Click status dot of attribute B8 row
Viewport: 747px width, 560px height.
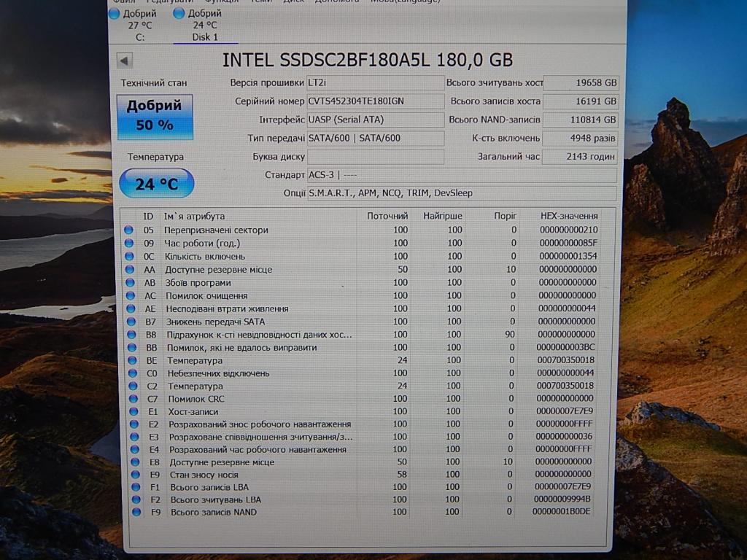[x=132, y=334]
